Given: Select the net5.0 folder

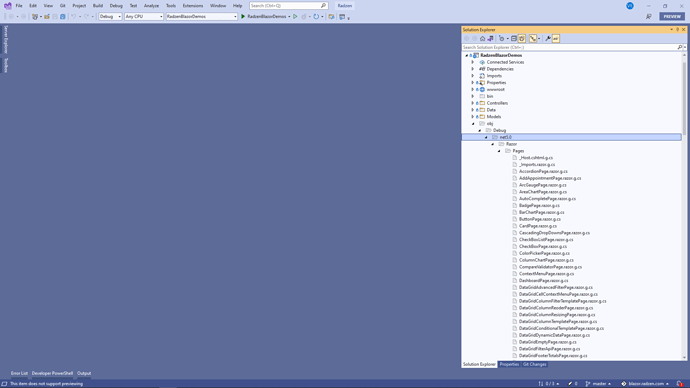Looking at the screenshot, I should click(571, 137).
